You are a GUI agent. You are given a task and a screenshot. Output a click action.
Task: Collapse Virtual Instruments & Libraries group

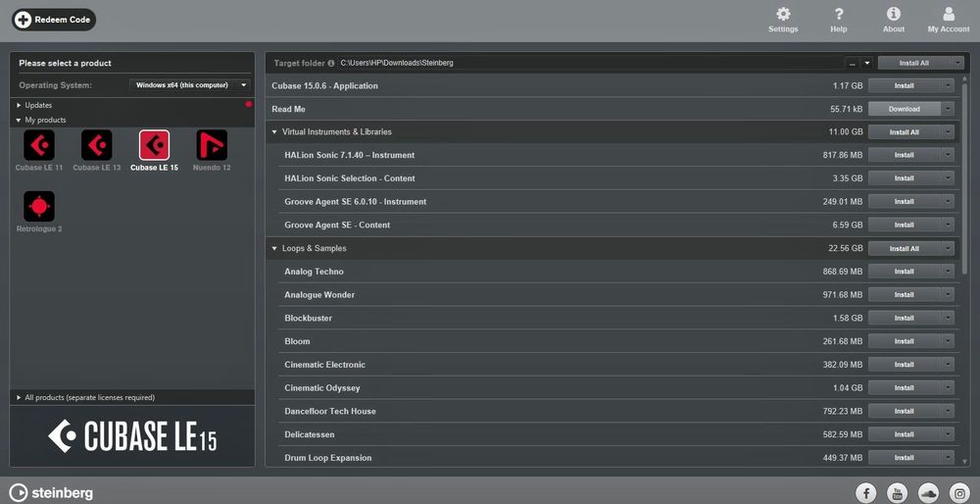coord(274,132)
